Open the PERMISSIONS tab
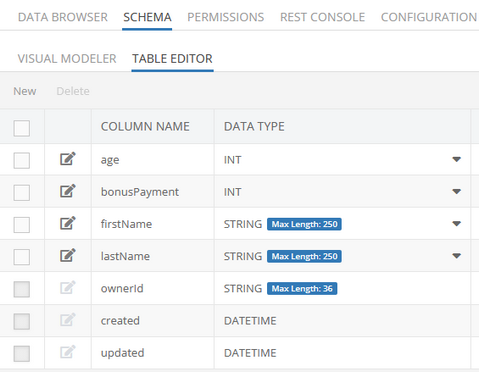The height and width of the screenshot is (372, 479). [226, 17]
